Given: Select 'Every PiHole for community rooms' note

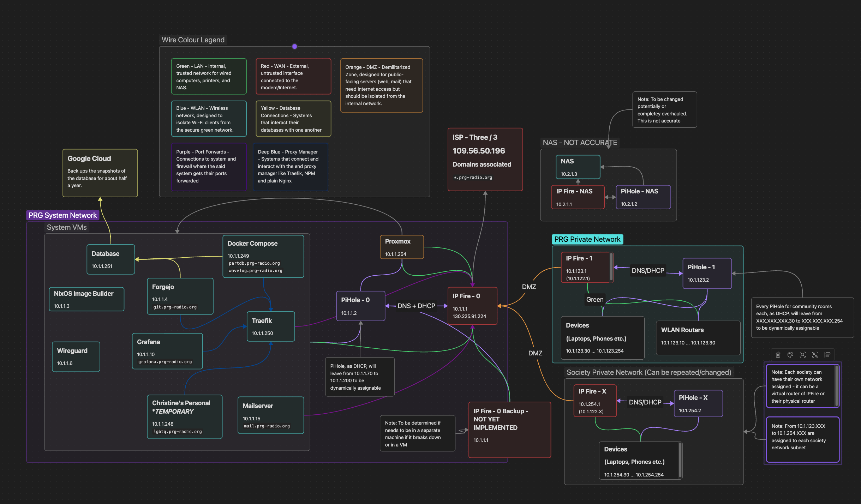Looking at the screenshot, I should [x=802, y=318].
